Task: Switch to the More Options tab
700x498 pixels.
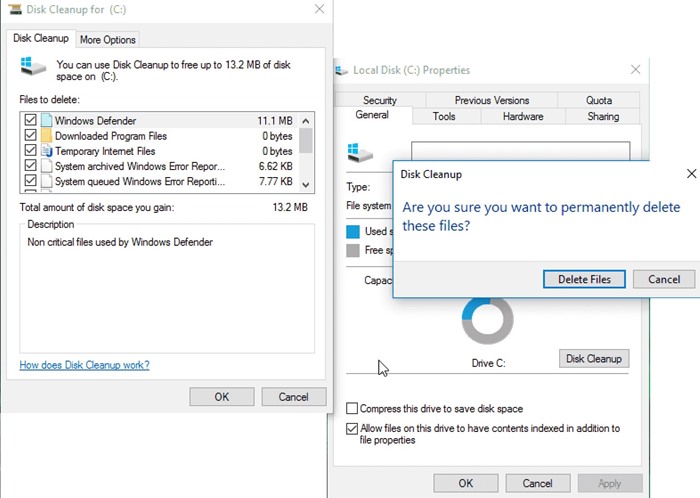Action: pos(108,40)
